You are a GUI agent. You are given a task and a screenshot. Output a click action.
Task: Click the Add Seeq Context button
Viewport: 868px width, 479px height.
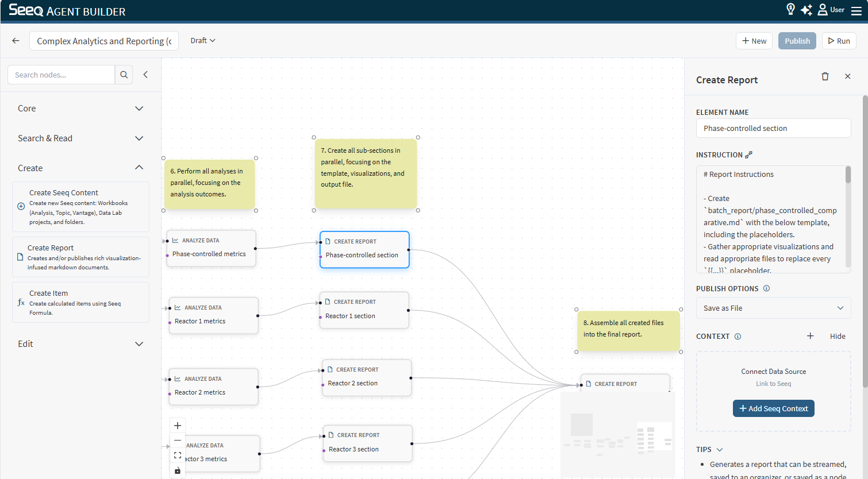pyautogui.click(x=773, y=408)
